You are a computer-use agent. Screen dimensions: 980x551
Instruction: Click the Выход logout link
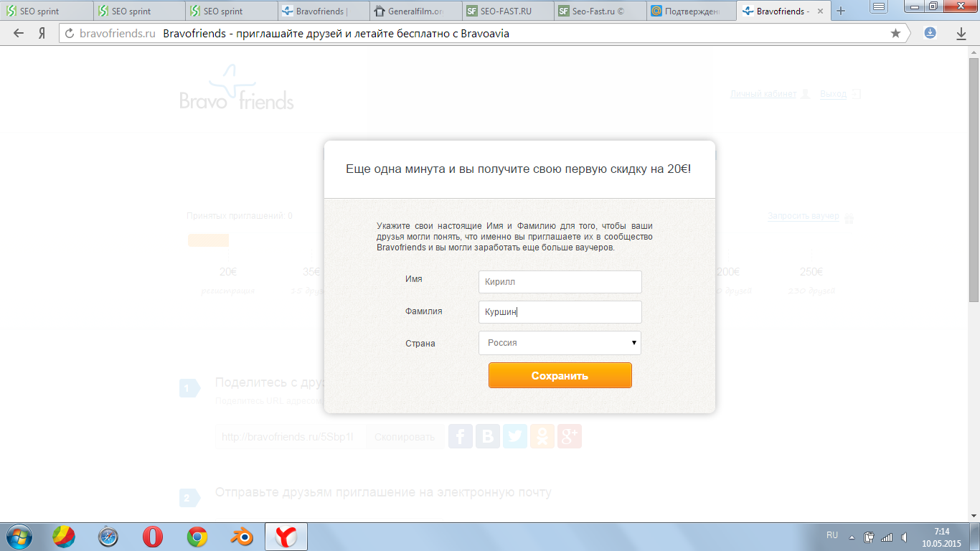[x=833, y=94]
